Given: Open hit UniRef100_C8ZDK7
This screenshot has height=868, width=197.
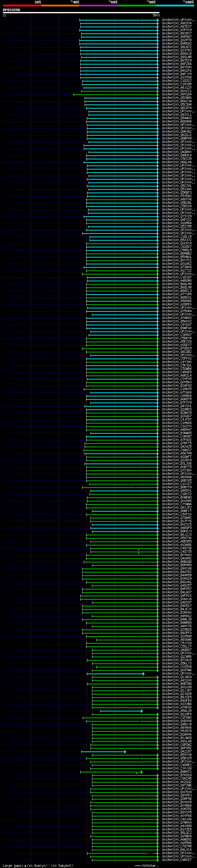Looking at the screenshot, I should point(177,247).
